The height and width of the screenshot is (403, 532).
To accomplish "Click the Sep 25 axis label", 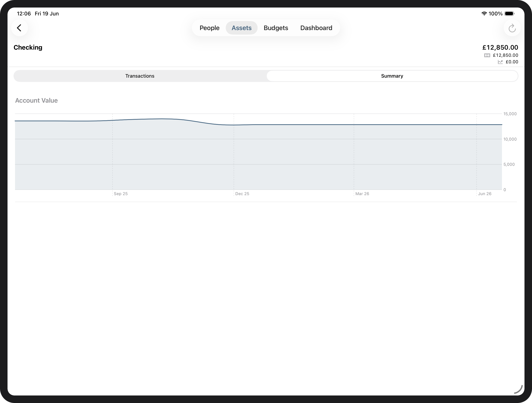I will coord(121,194).
